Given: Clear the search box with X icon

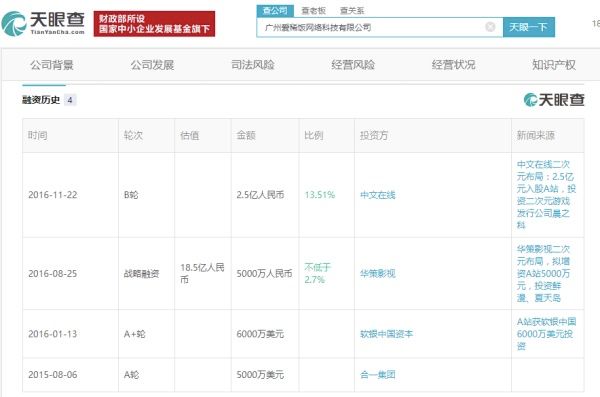Looking at the screenshot, I should click(490, 27).
